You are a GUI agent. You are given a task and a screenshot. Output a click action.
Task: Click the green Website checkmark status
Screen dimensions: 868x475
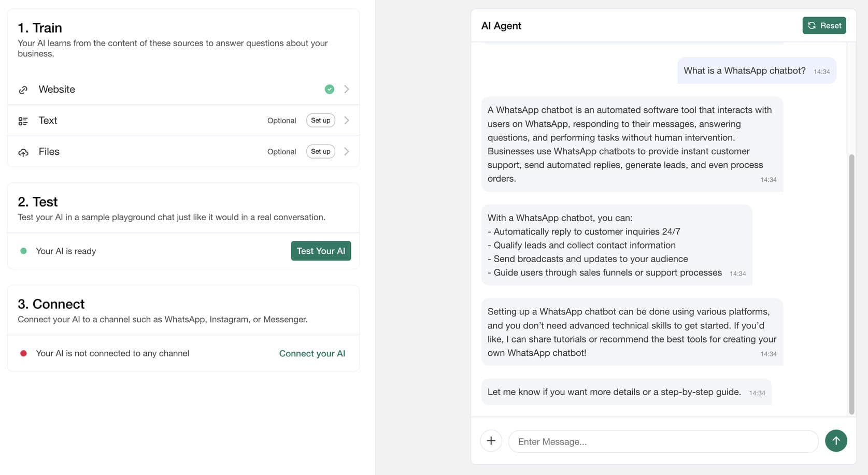click(x=329, y=89)
